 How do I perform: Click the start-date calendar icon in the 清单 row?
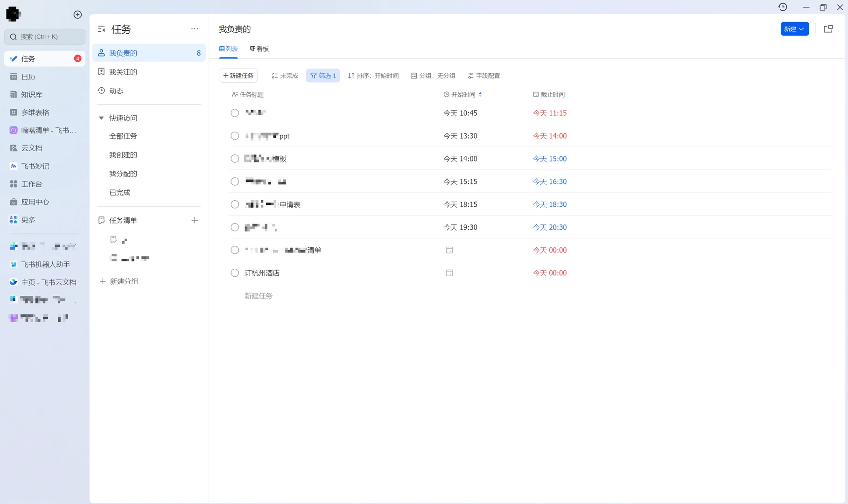(449, 250)
